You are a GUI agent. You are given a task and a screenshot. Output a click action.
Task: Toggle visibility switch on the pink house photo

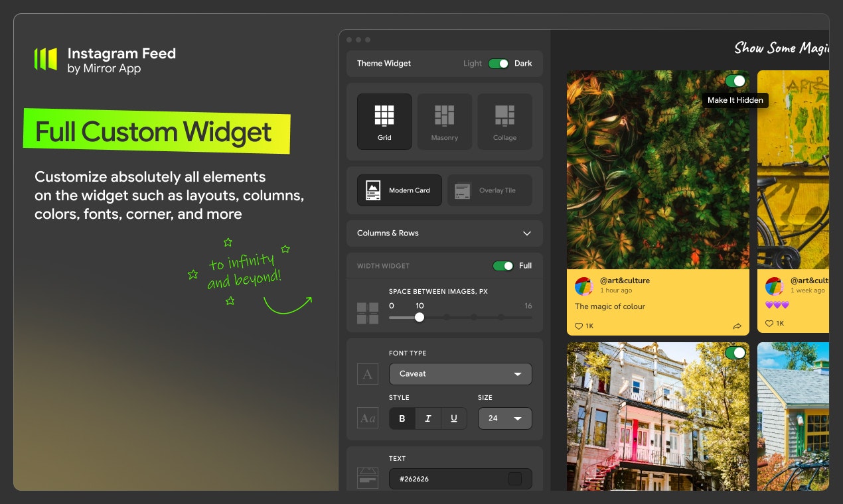coord(735,353)
